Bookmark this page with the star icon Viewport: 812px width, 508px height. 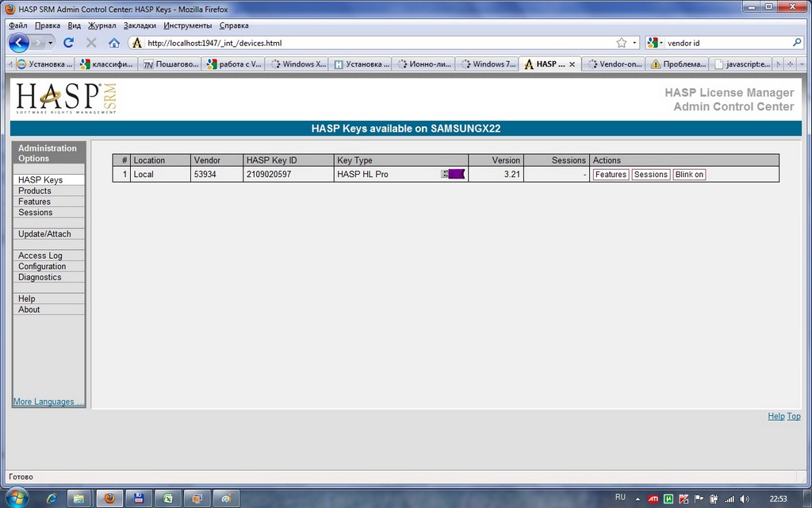point(622,43)
